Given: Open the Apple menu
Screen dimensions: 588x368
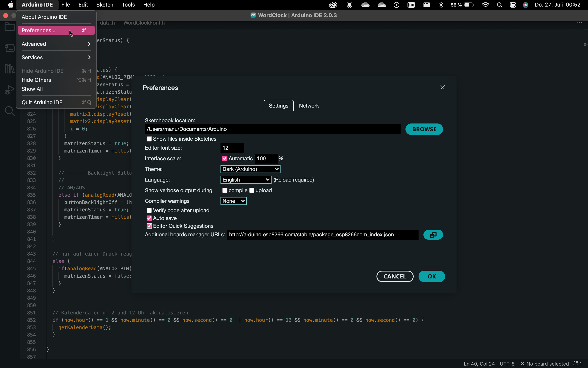Looking at the screenshot, I should pos(10,5).
